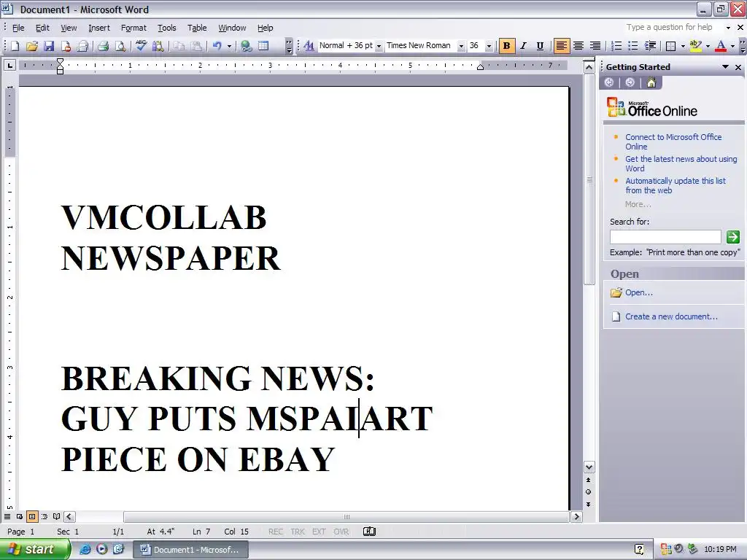Open Undo history dropdown arrow
This screenshot has width=747, height=560.
coord(229,46)
